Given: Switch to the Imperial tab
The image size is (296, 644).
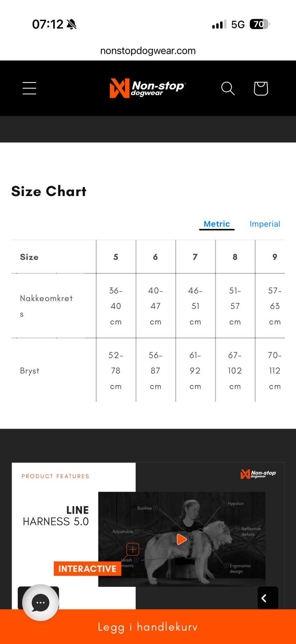Looking at the screenshot, I should (x=265, y=224).
